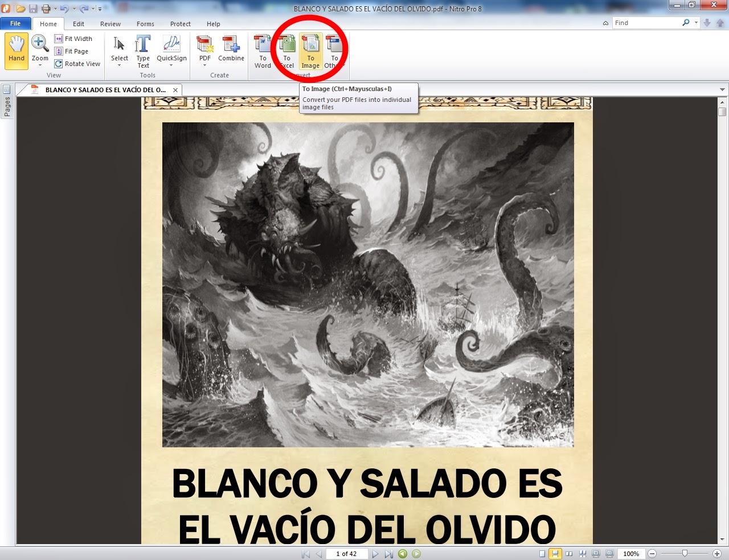Switch to the Edit ribbon tab

[79, 24]
